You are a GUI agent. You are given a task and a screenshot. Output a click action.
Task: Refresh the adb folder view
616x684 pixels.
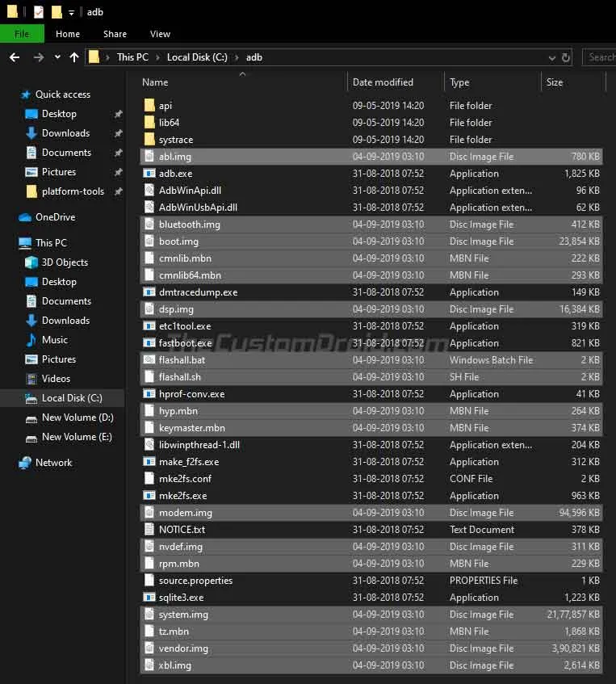click(x=566, y=57)
